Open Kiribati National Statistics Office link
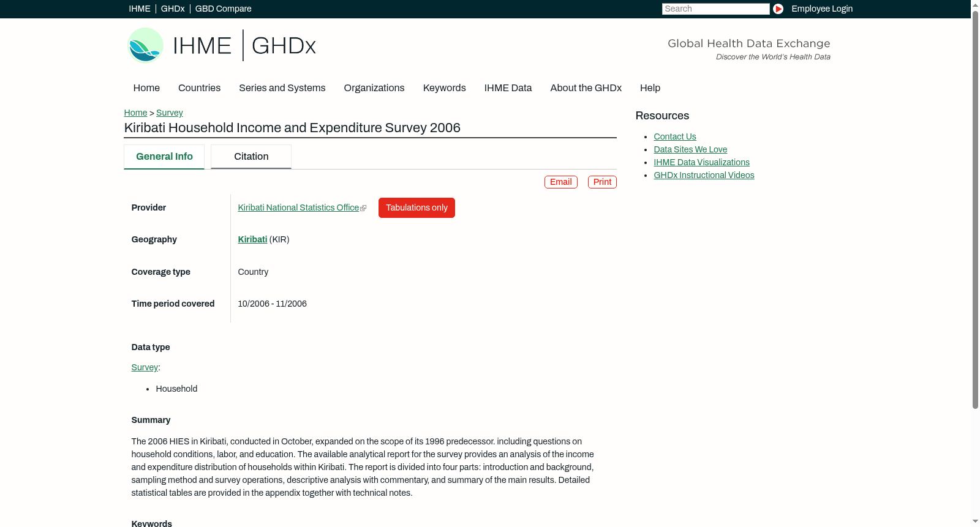This screenshot has width=980, height=527. tap(298, 207)
